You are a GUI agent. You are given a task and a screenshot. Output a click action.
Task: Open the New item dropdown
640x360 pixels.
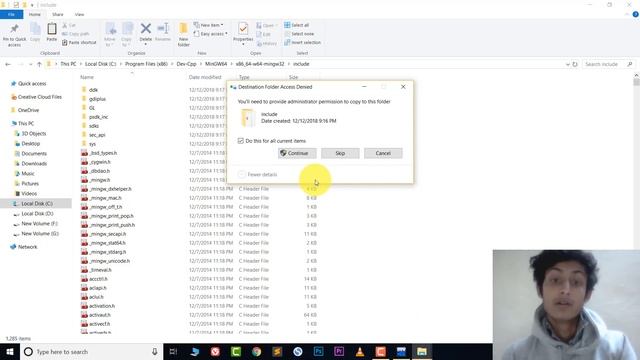point(209,25)
